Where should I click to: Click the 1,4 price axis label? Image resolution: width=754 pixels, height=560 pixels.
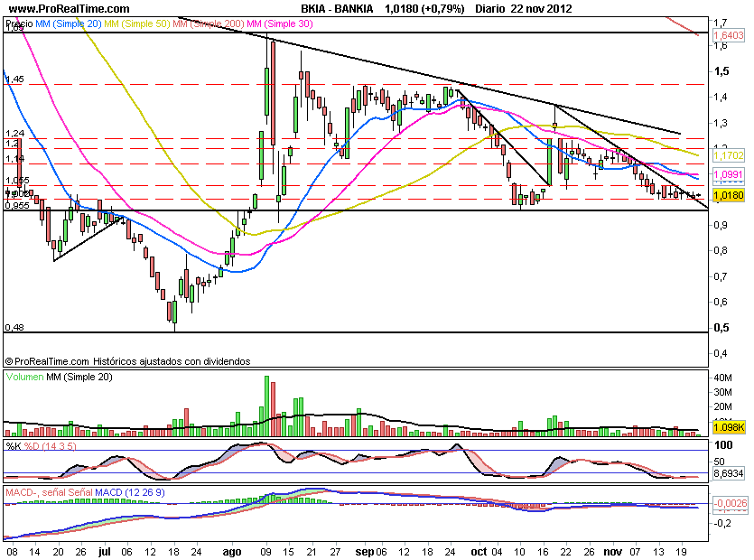(x=721, y=97)
